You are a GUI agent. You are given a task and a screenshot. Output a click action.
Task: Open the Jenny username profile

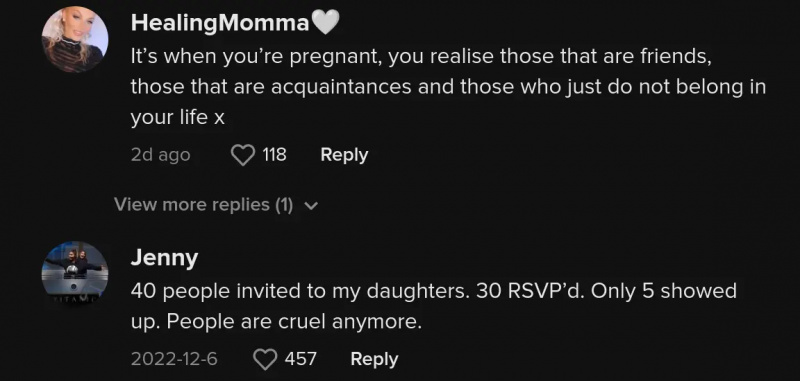pos(164,258)
